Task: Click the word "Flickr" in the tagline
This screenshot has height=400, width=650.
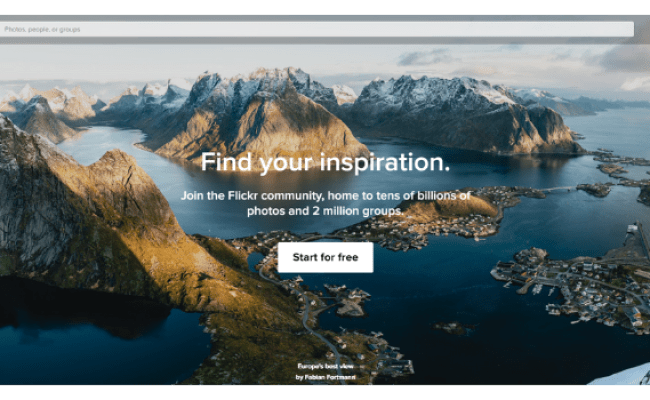Action: (x=243, y=196)
